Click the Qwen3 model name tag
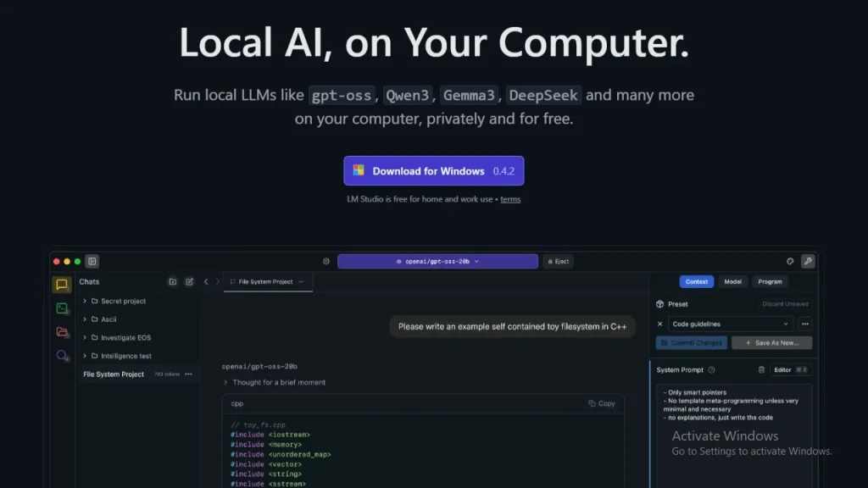This screenshot has height=488, width=868. [x=408, y=95]
